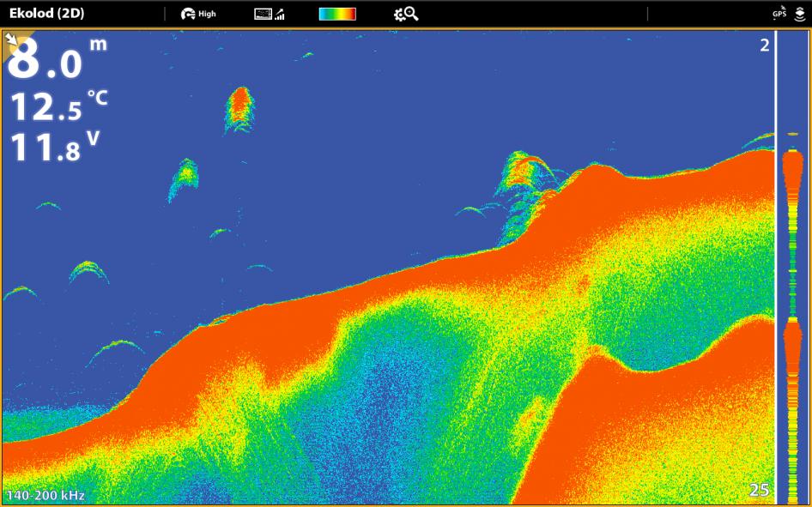Open the gear and magnifier zoom settings
Viewport: 812px width, 507px height.
406,14
